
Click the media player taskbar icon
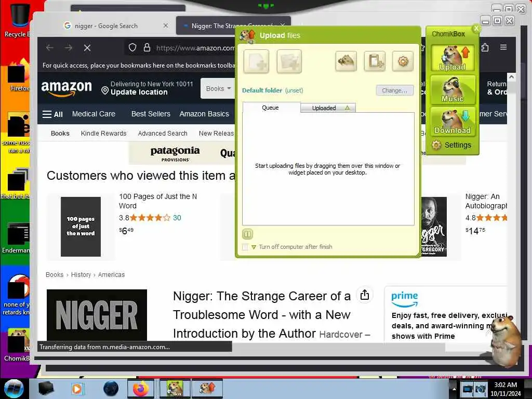click(x=77, y=389)
